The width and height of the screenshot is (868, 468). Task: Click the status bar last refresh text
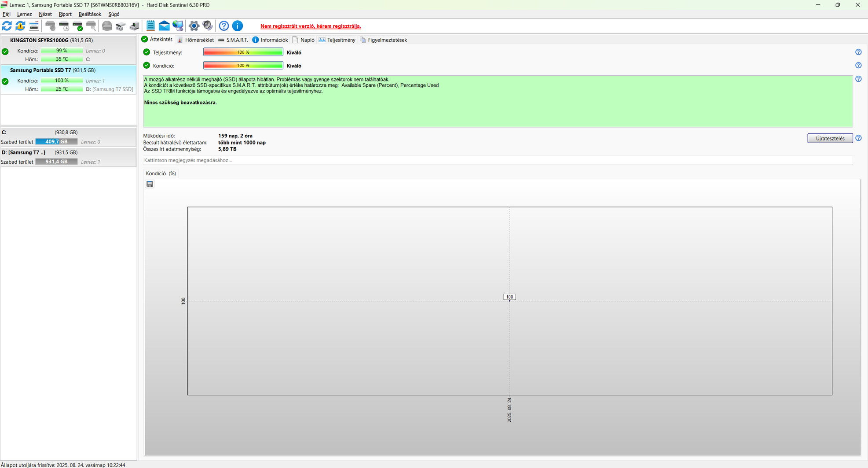coord(63,465)
